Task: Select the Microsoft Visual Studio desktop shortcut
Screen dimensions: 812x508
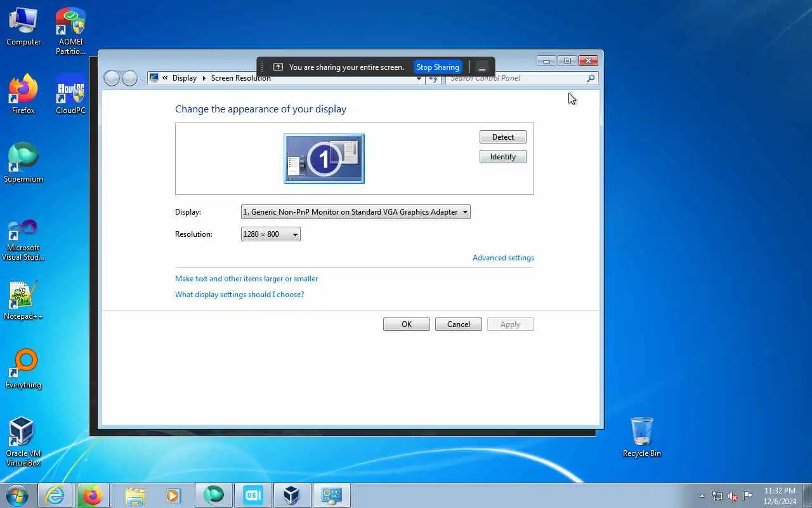Action: pyautogui.click(x=23, y=240)
